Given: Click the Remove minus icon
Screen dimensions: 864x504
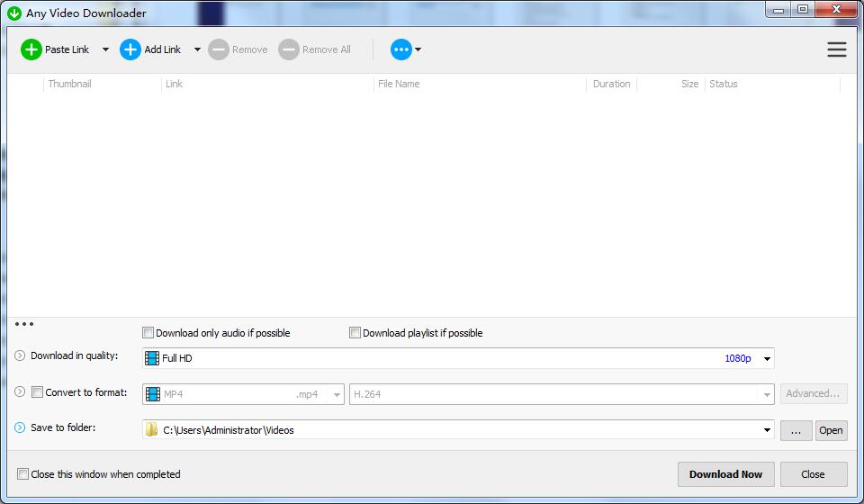Looking at the screenshot, I should pyautogui.click(x=219, y=49).
